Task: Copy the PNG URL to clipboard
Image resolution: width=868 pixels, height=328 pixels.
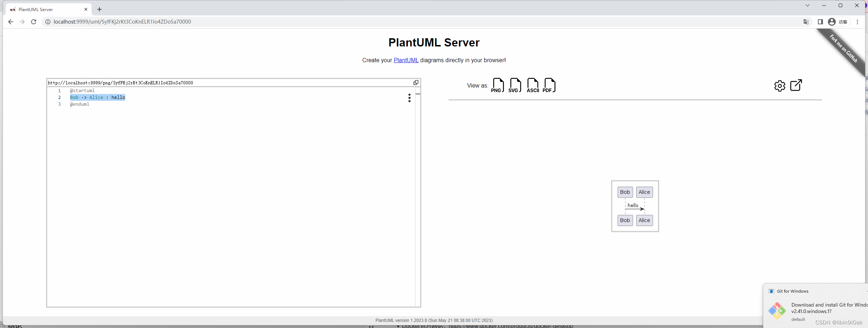Action: [x=416, y=83]
